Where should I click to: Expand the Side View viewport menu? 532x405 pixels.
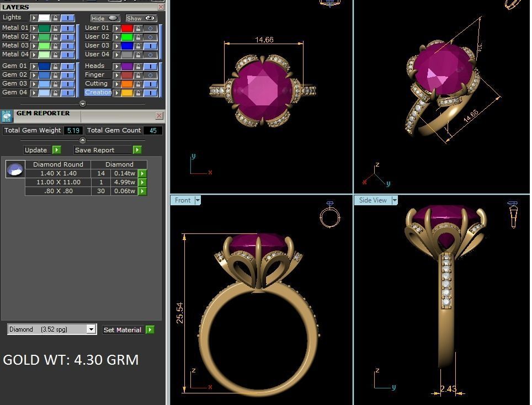395,200
